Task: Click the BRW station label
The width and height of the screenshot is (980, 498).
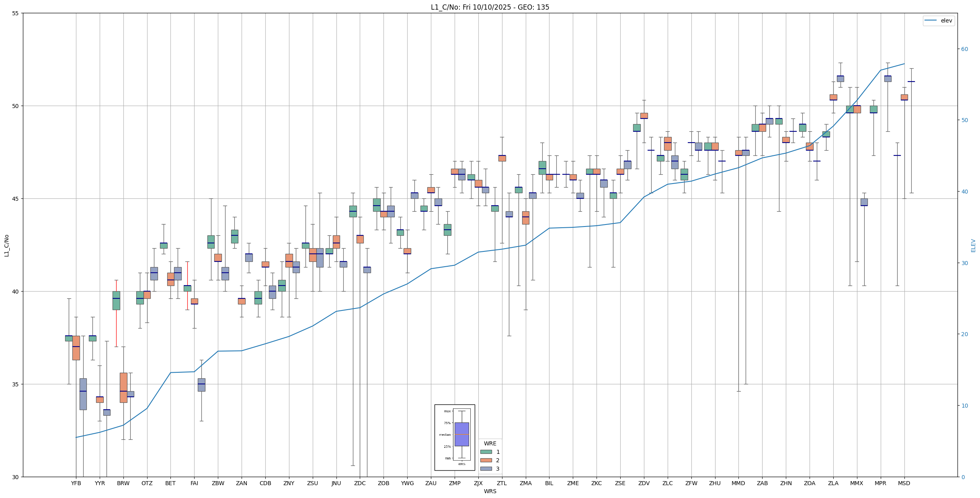Action: click(123, 483)
